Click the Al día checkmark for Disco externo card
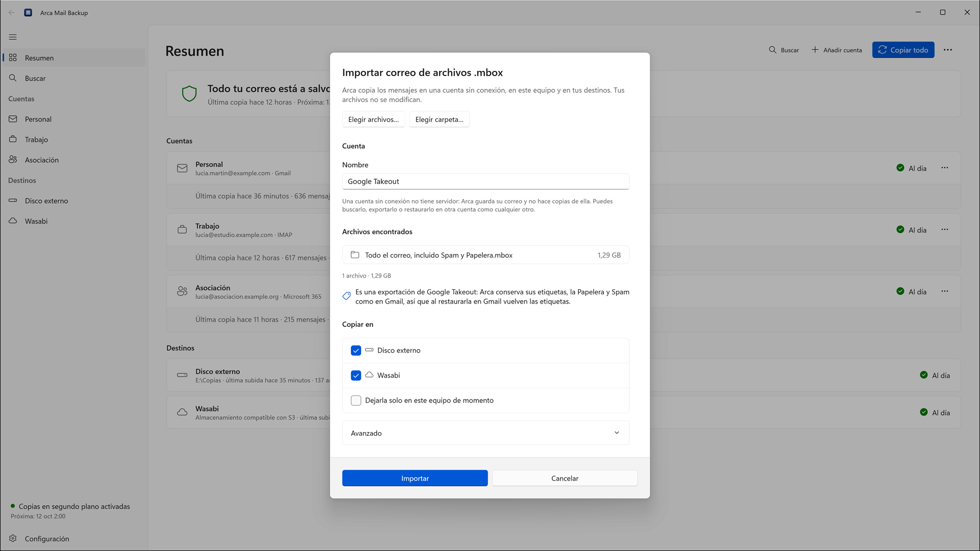 pyautogui.click(x=924, y=375)
